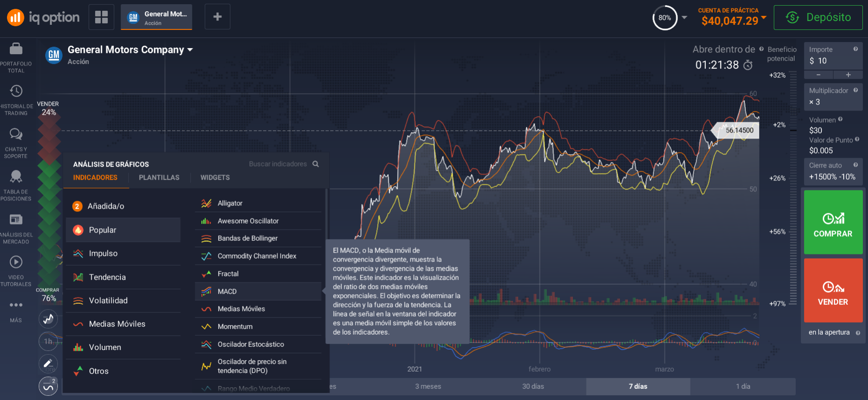Image resolution: width=868 pixels, height=400 pixels.
Task: Open the drawing tools pencil icon
Action: point(48,364)
